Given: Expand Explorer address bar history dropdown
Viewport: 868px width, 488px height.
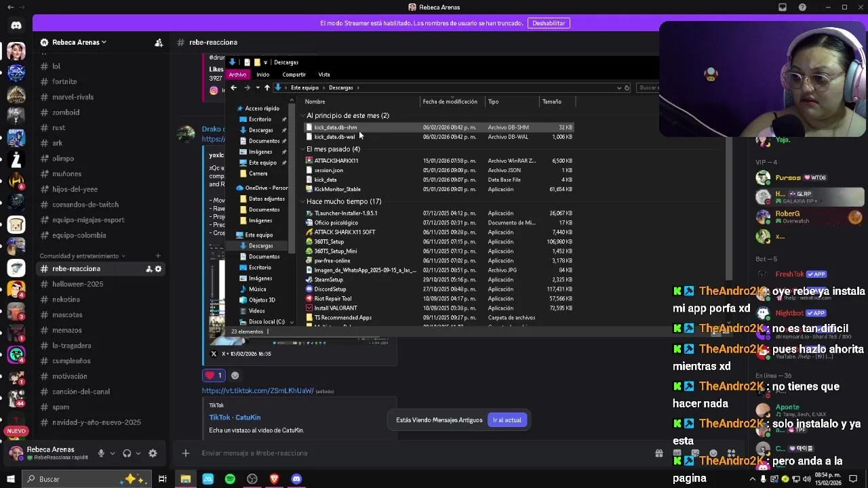Looking at the screenshot, I should [618, 87].
